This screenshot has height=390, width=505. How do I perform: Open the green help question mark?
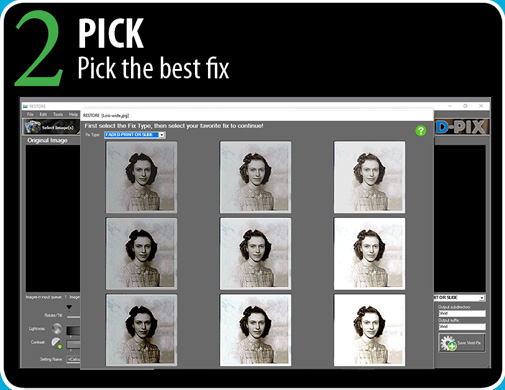click(x=421, y=131)
